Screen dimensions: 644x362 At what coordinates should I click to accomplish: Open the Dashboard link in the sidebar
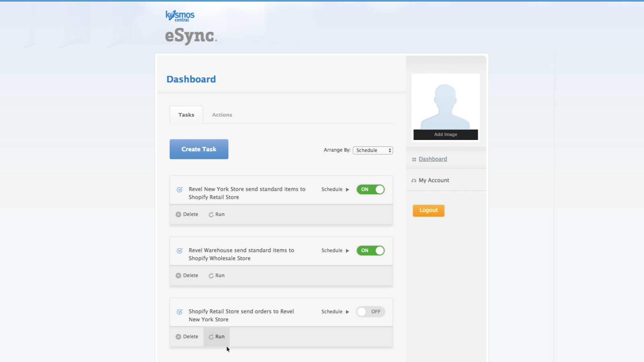pyautogui.click(x=433, y=159)
